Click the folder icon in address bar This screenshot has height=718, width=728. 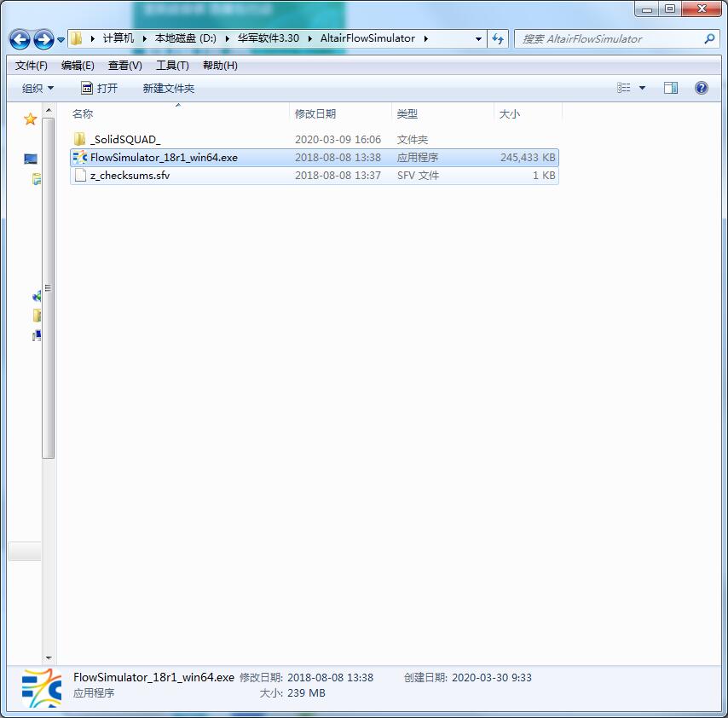(x=77, y=38)
